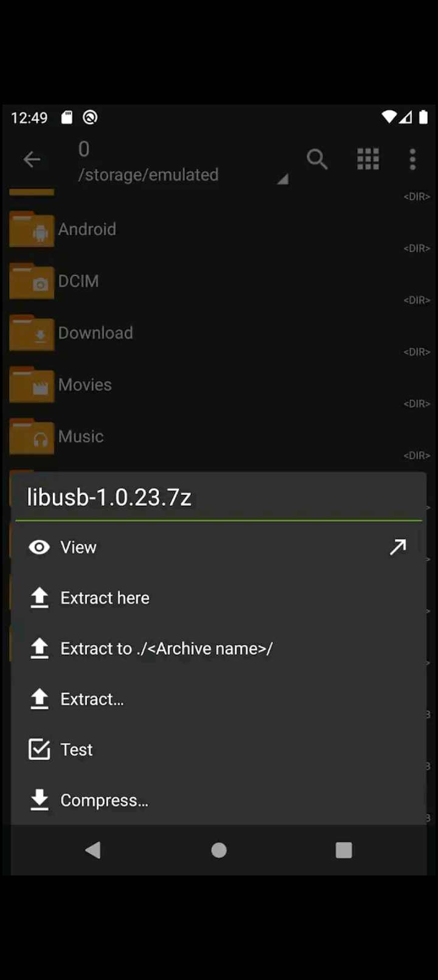This screenshot has height=980, width=438.
Task: Select Extract here from the menu
Action: click(105, 598)
